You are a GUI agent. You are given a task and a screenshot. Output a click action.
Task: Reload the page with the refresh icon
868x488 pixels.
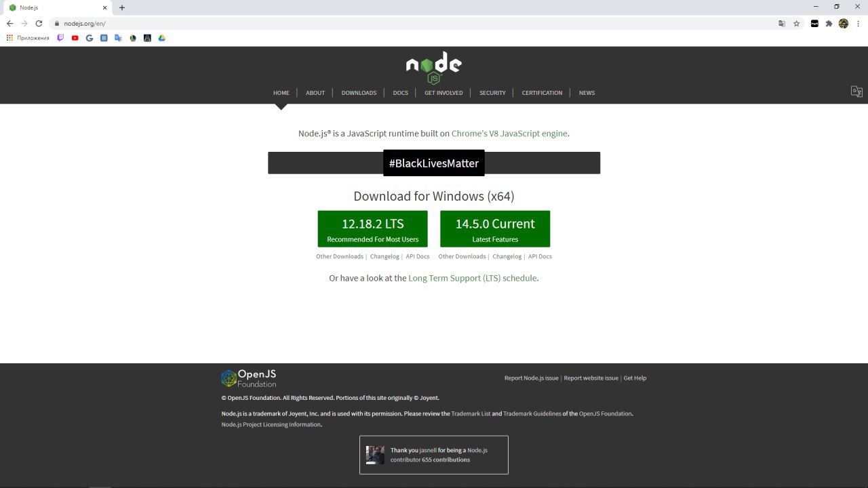coord(39,23)
